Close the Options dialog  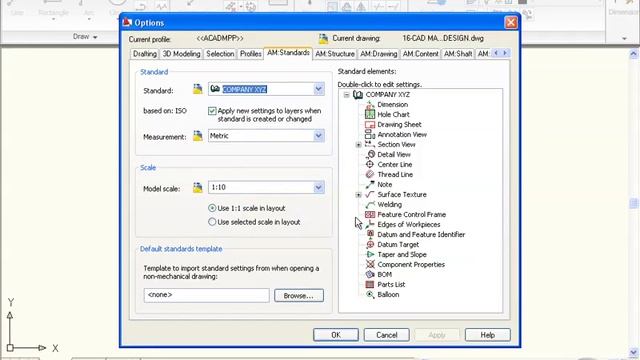tap(511, 22)
